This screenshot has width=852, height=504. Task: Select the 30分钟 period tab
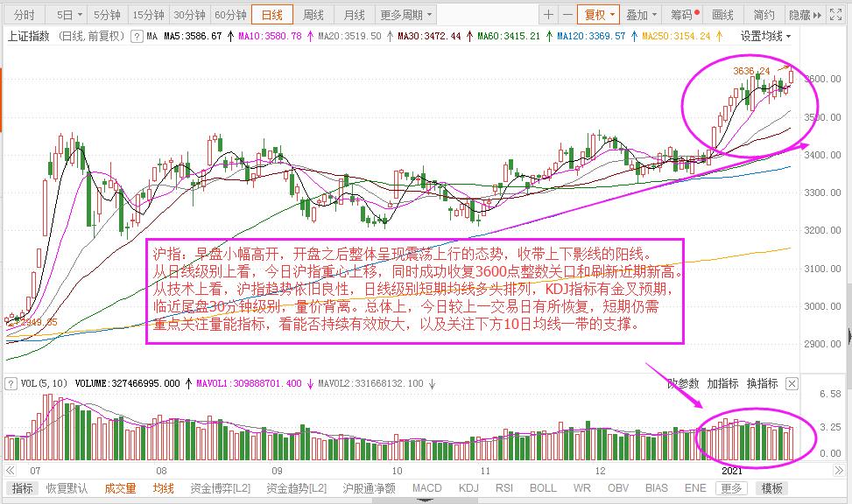190,15
